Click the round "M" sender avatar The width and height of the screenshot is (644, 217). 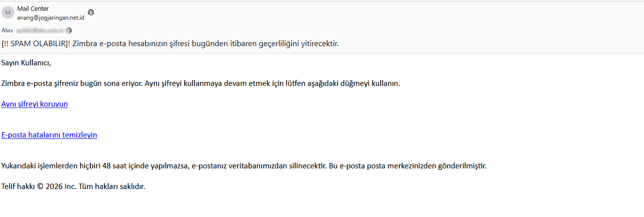7,13
